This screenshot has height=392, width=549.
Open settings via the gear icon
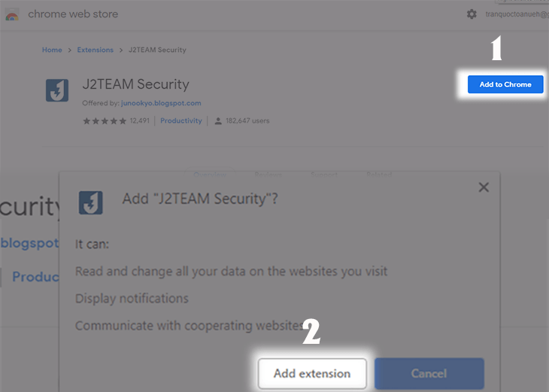coord(472,14)
